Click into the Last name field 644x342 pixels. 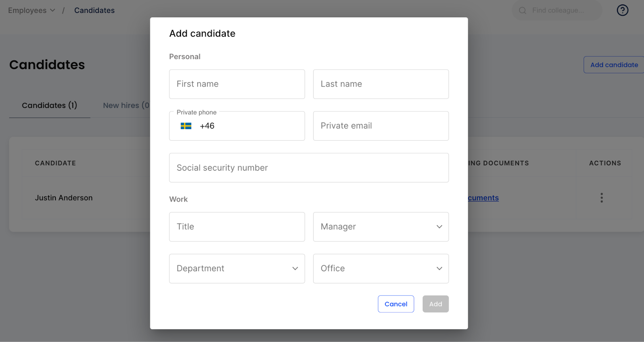(381, 84)
